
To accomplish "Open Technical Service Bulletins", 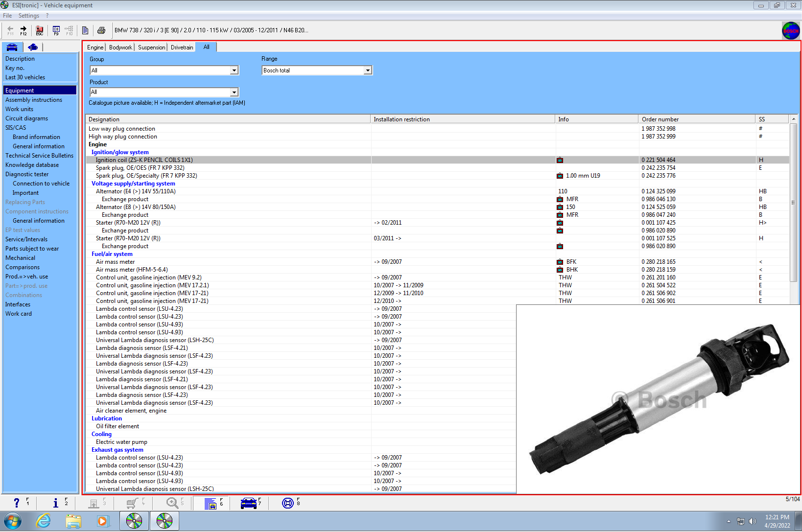I will click(40, 156).
